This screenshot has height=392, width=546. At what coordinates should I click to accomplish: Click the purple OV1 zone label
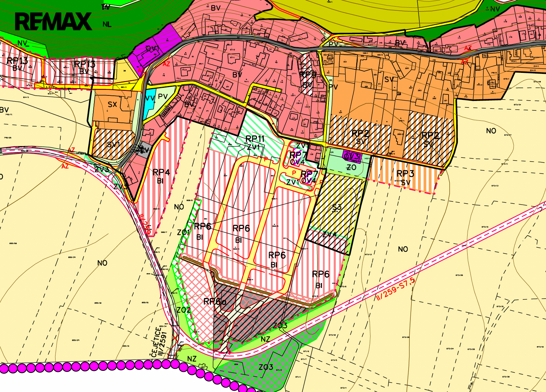click(x=152, y=49)
